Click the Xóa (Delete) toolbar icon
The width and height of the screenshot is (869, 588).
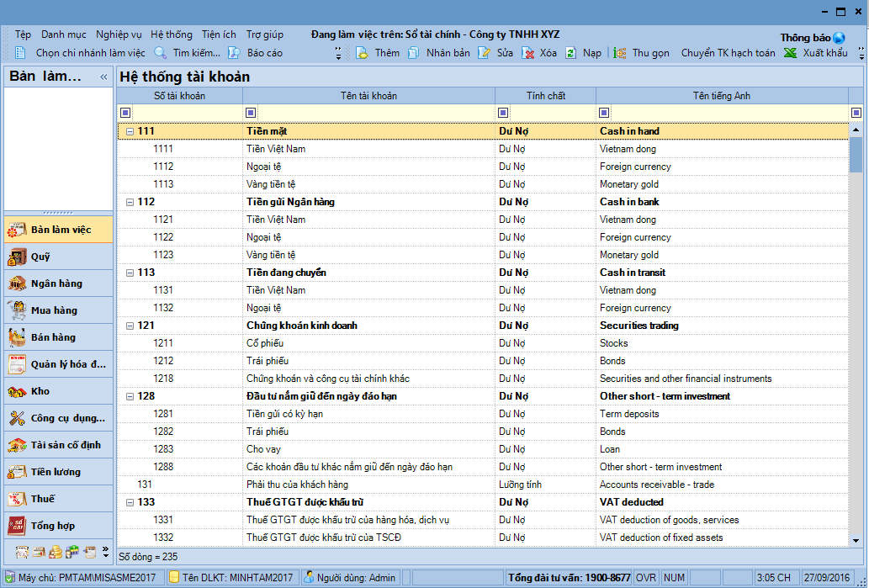528,53
